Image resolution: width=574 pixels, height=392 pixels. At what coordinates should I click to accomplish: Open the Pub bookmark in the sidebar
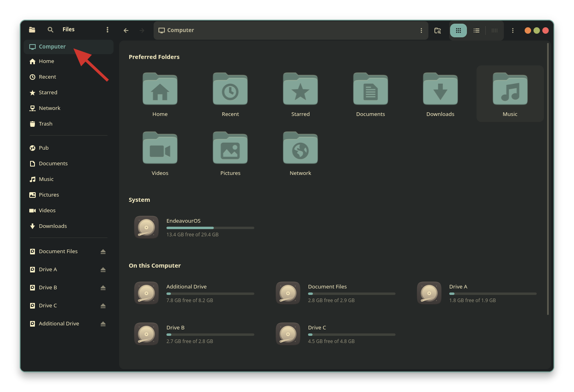[69, 148]
